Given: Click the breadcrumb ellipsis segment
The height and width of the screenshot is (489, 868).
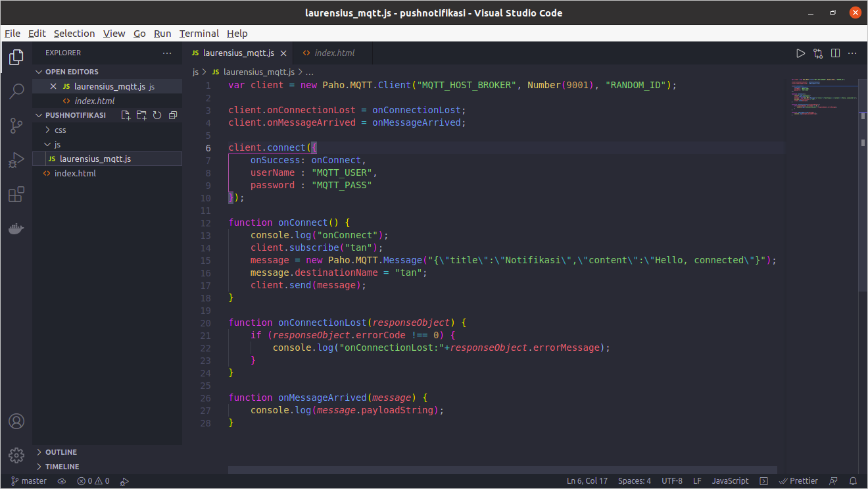Looking at the screenshot, I should coord(310,72).
